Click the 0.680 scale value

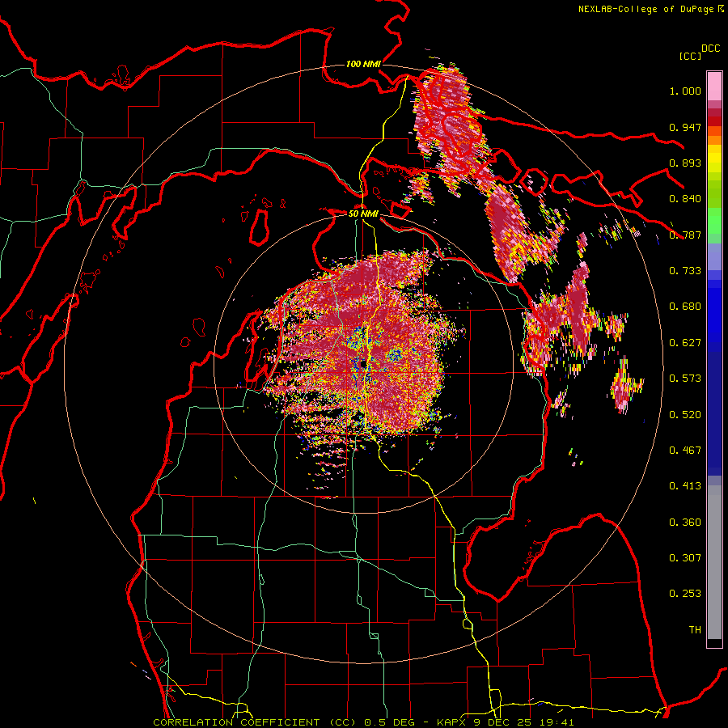click(685, 307)
